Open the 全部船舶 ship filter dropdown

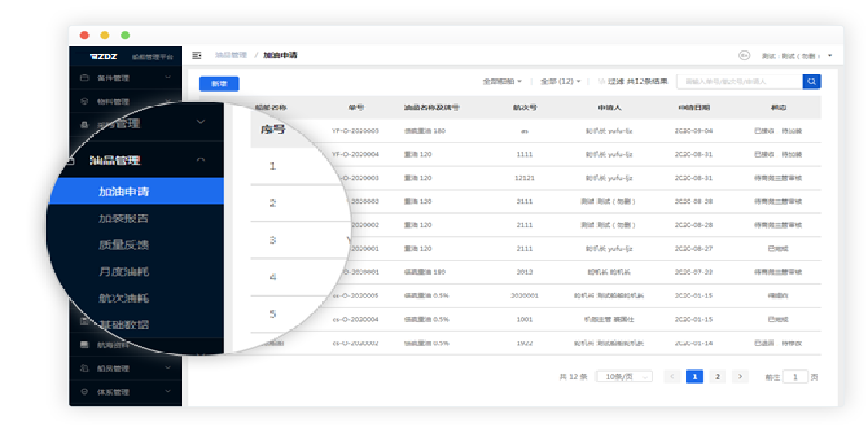[502, 82]
